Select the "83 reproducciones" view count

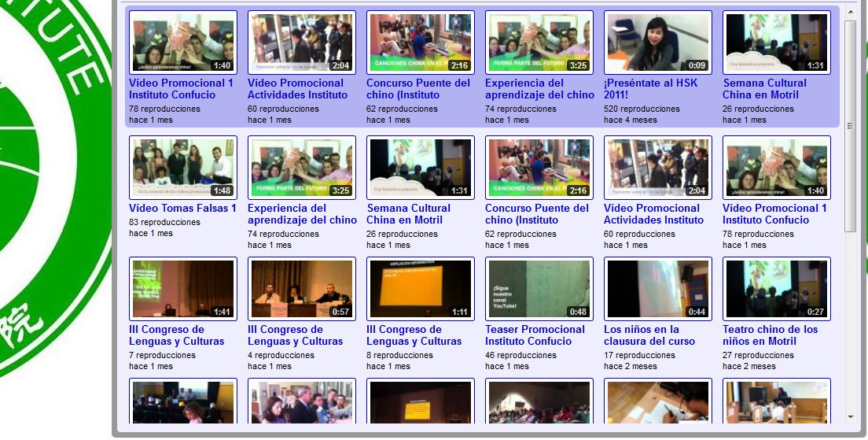point(164,222)
